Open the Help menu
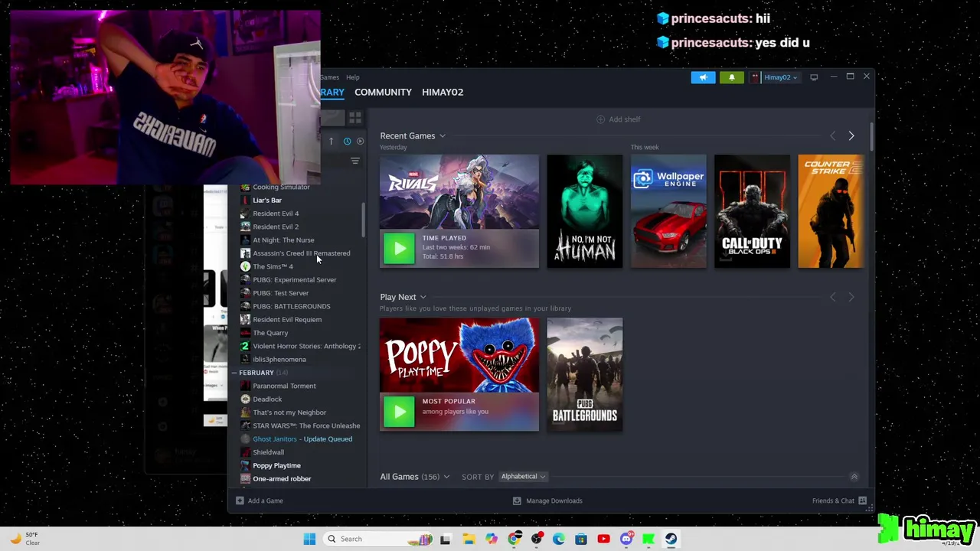980x551 pixels. point(352,77)
